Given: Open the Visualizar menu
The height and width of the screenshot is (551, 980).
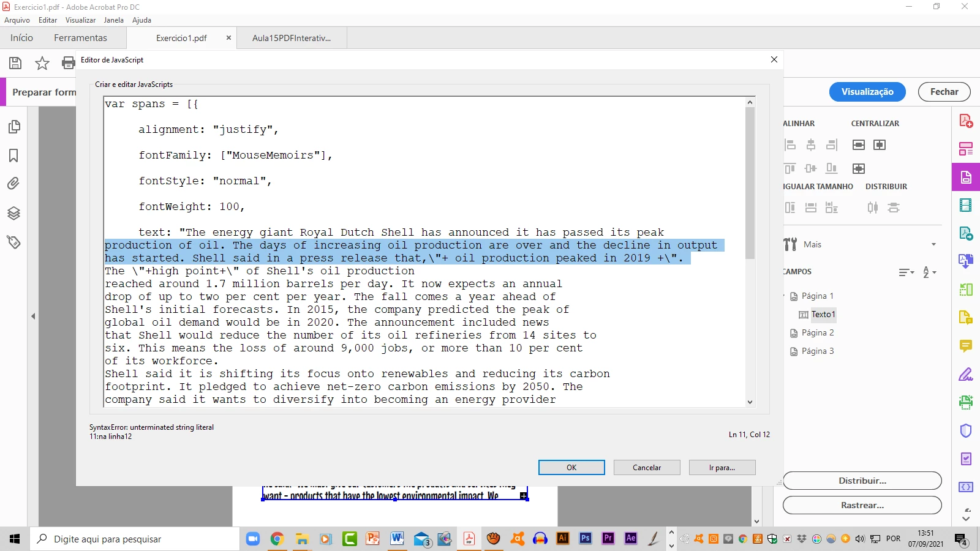Looking at the screenshot, I should pos(81,20).
